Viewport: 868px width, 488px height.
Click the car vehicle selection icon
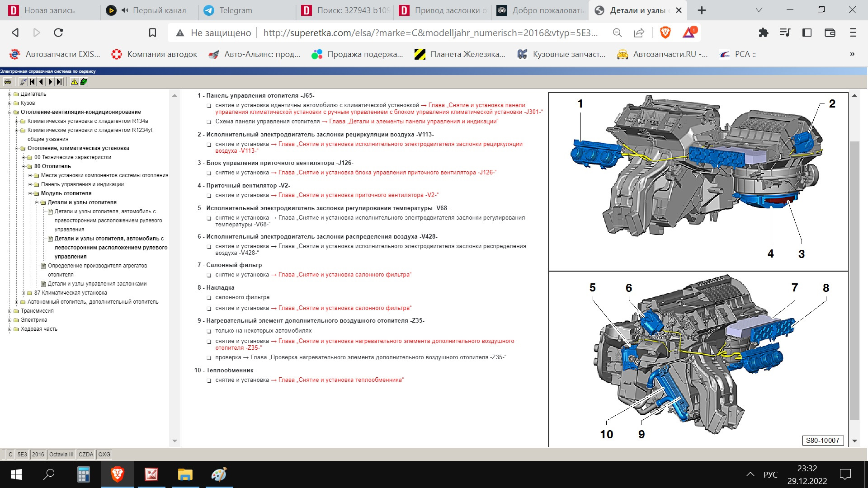click(x=8, y=82)
